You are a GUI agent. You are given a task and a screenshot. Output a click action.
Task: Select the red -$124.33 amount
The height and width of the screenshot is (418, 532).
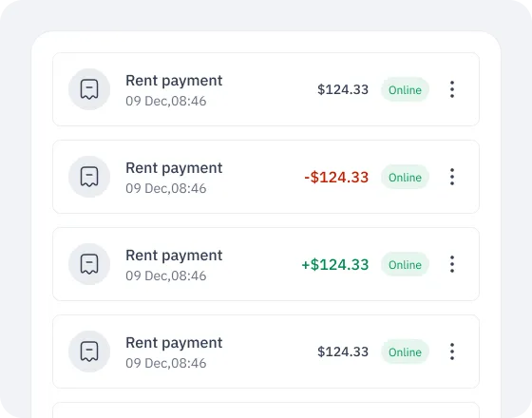click(336, 177)
